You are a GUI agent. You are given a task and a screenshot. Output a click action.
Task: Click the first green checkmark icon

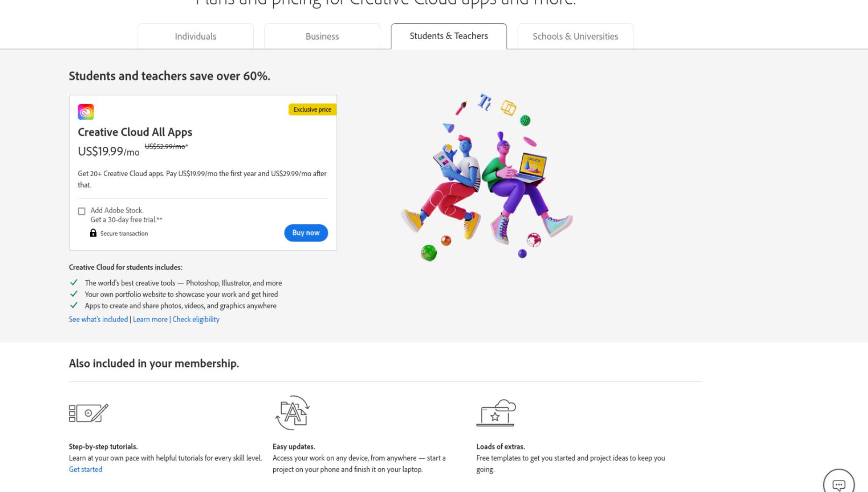tap(73, 283)
